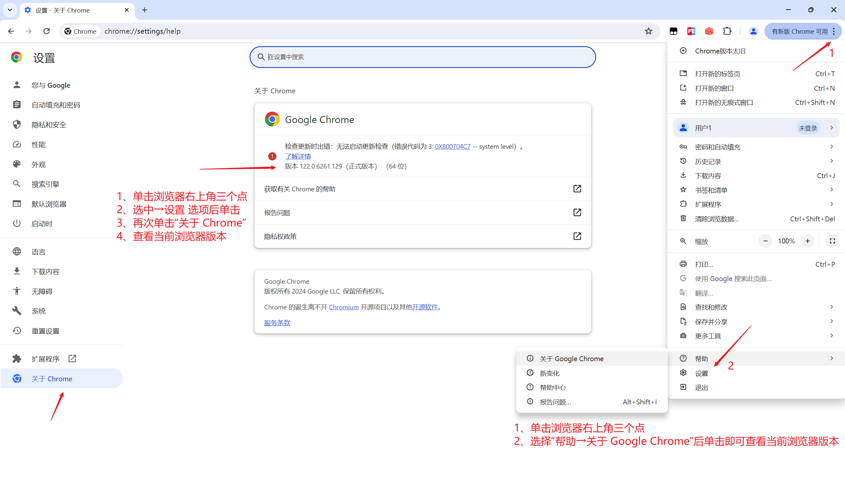
Task: Open new tab with plus button
Action: pyautogui.click(x=144, y=10)
